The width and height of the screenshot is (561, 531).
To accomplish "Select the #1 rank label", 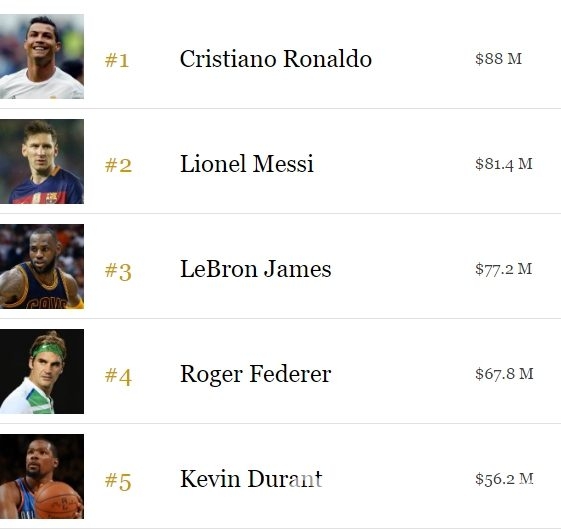I will click(117, 60).
